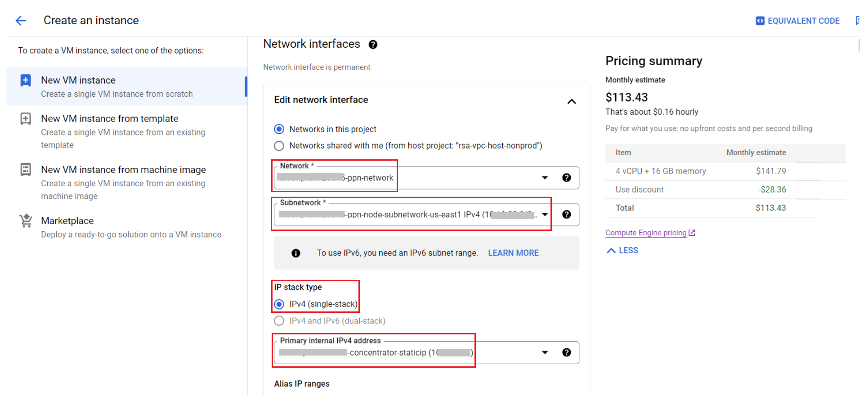Select New VM instance from machine image
868x410 pixels.
tap(123, 170)
